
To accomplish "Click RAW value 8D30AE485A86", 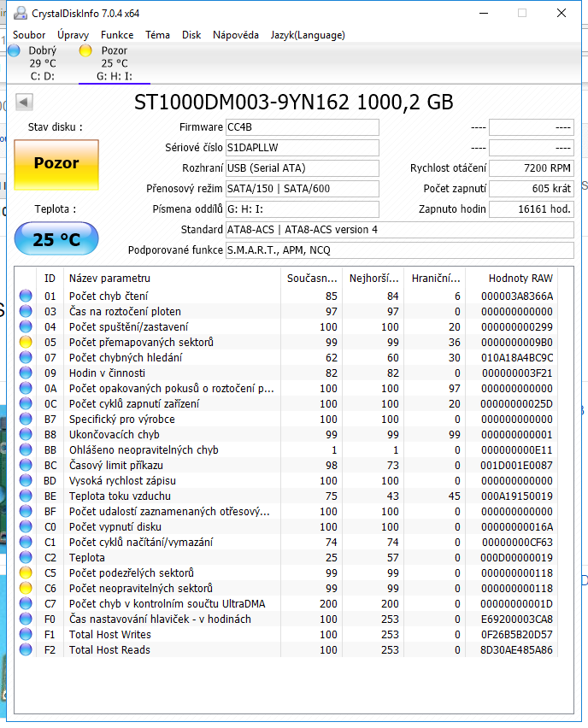I will pyautogui.click(x=516, y=649).
